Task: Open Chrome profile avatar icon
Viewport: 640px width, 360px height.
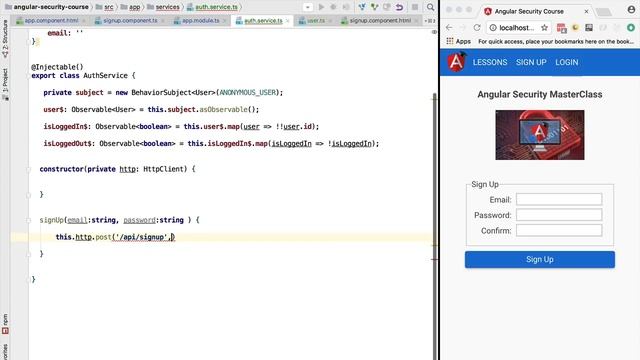Action: (631, 10)
